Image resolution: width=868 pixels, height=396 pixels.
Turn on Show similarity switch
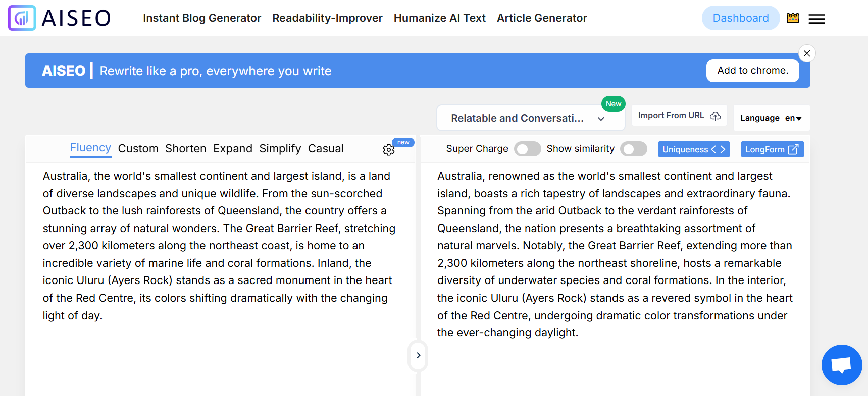tap(633, 149)
